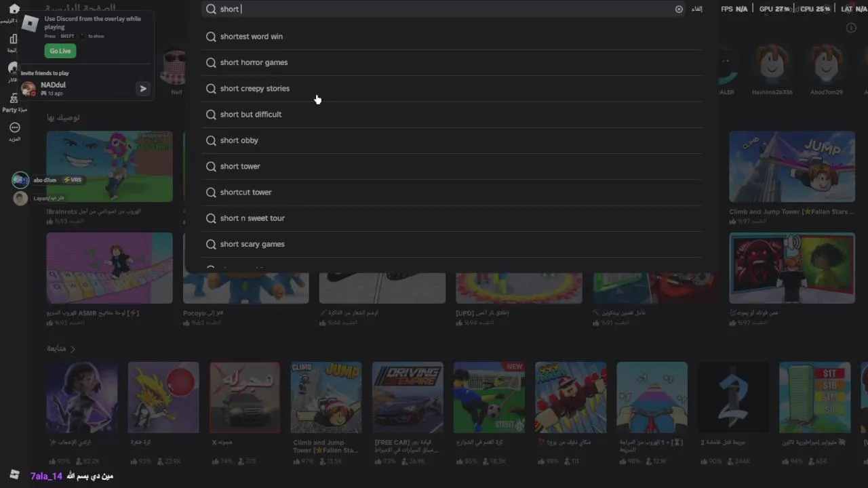868x488 pixels.
Task: Click the cancel link beside the search bar
Action: (x=696, y=9)
